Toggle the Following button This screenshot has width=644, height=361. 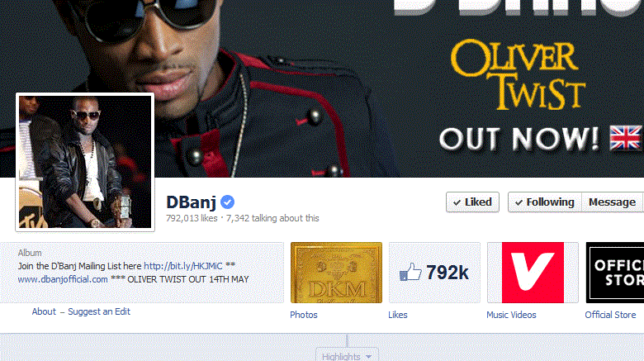tap(545, 202)
